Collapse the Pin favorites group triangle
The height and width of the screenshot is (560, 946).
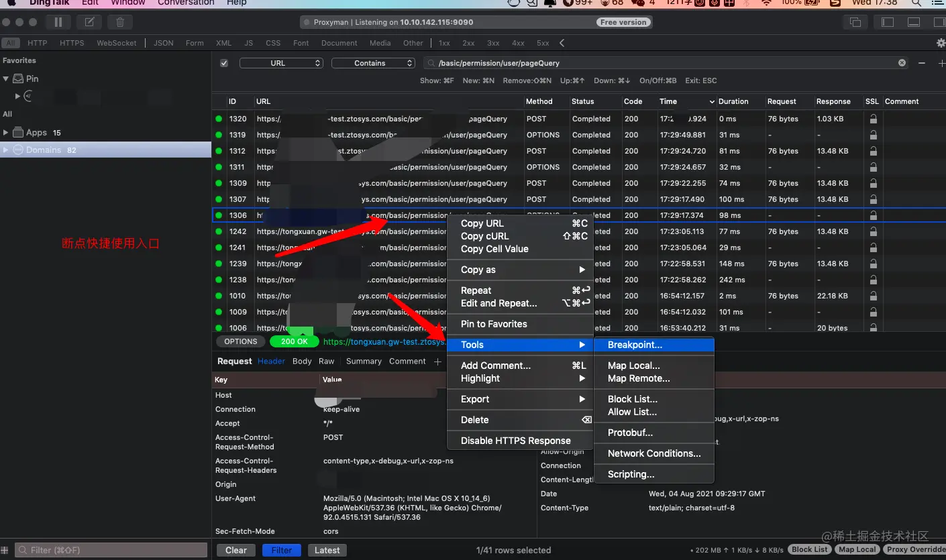(x=6, y=78)
